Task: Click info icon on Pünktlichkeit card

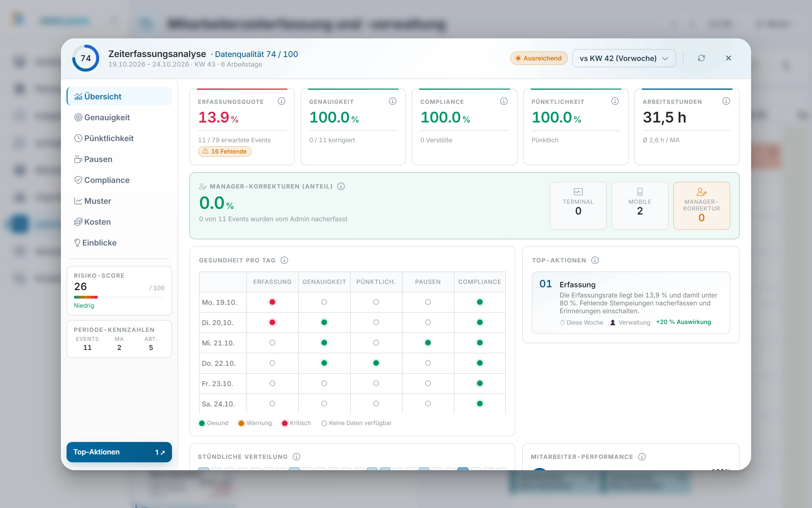Action: [x=615, y=101]
